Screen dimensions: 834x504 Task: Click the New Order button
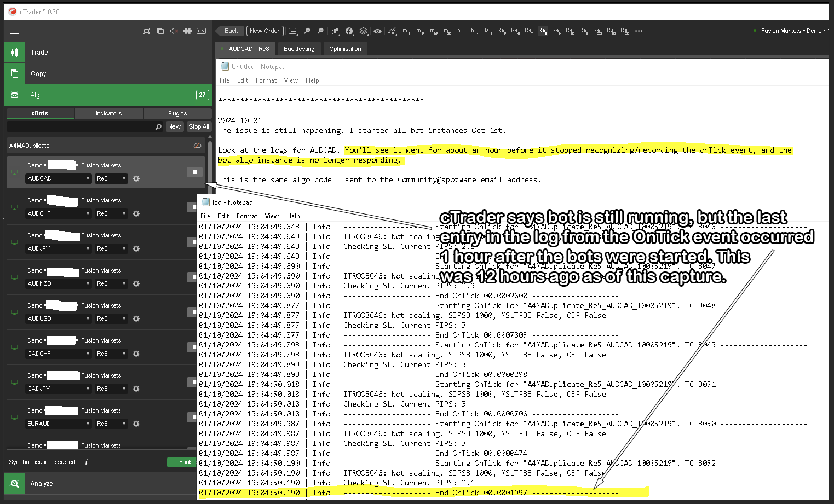(x=264, y=31)
